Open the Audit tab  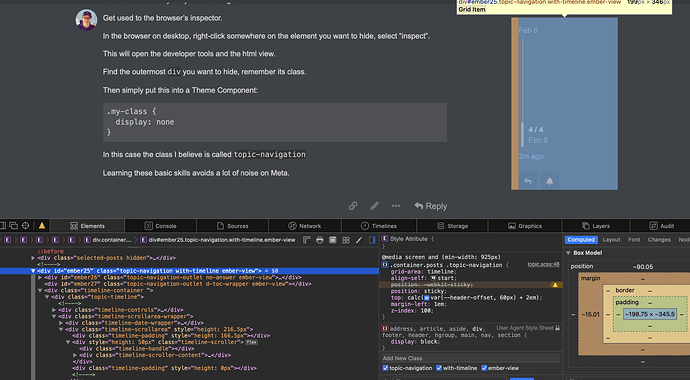661,226
